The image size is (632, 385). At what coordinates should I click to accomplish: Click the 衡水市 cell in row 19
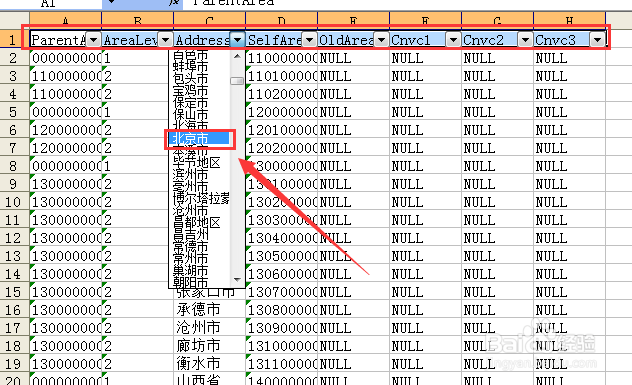coord(210,364)
